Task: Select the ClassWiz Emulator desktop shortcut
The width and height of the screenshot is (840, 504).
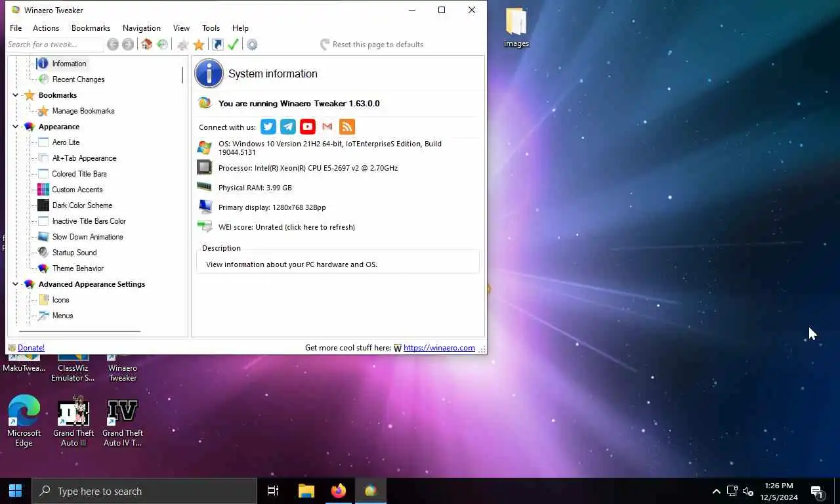Action: tap(73, 369)
